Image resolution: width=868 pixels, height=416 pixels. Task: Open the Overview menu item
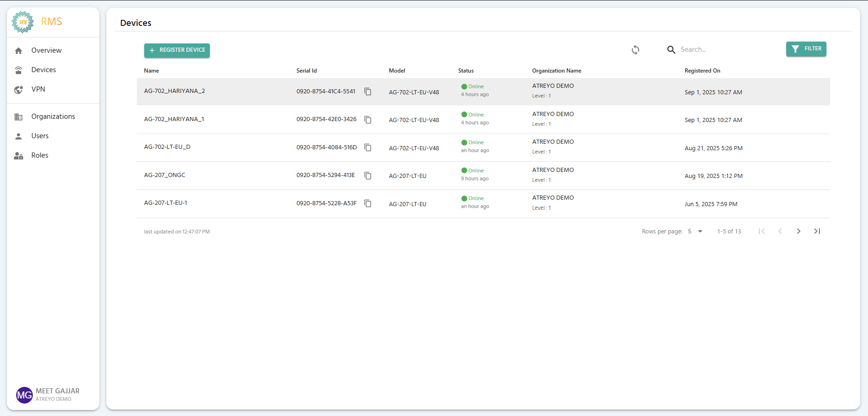pyautogui.click(x=46, y=50)
